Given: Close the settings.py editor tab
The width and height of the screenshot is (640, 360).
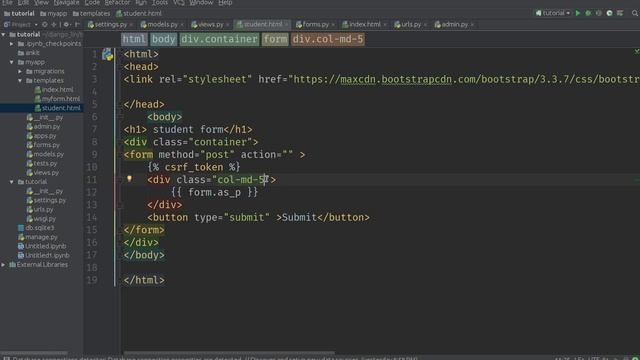Looking at the screenshot, I should pyautogui.click(x=131, y=25).
